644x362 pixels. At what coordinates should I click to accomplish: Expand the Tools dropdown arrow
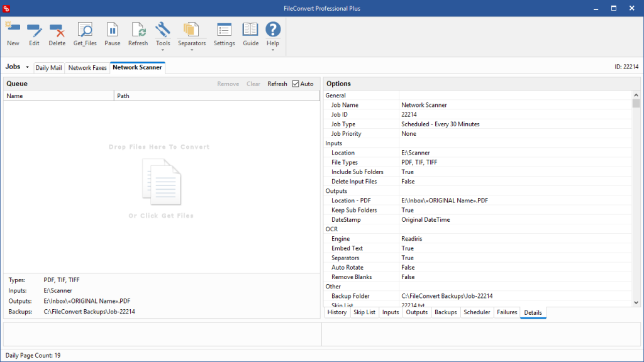(163, 50)
